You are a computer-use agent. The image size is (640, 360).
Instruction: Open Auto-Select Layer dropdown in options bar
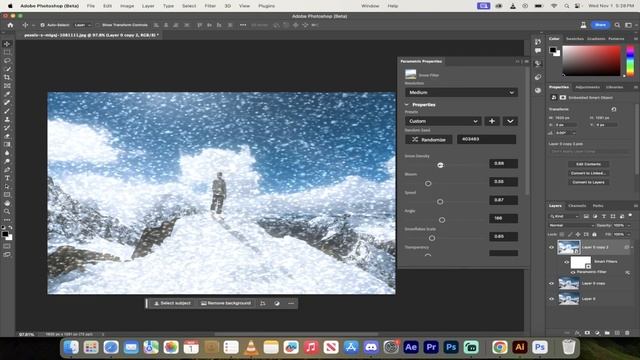tap(83, 25)
